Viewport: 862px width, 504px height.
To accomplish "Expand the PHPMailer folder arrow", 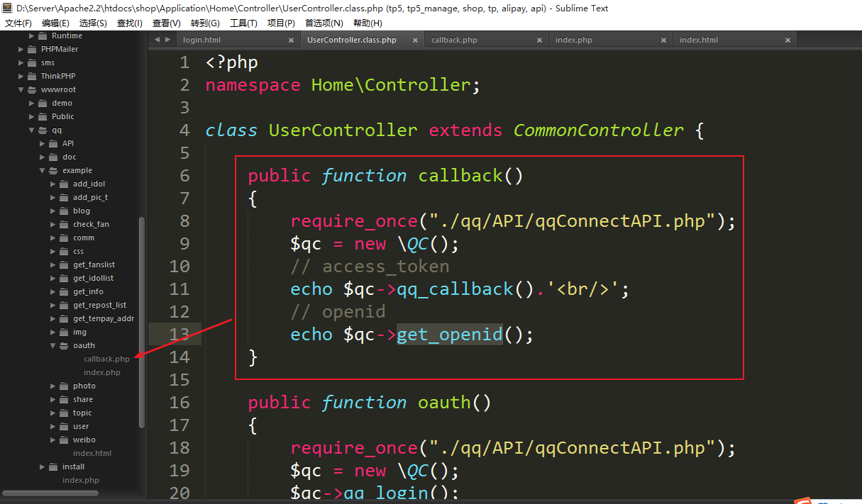I will pyautogui.click(x=21, y=50).
